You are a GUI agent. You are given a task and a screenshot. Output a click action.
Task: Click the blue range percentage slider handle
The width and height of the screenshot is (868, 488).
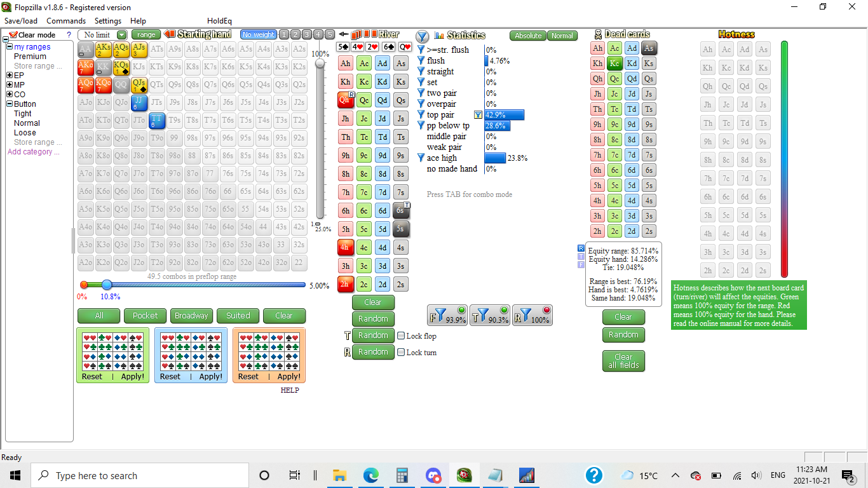[107, 285]
